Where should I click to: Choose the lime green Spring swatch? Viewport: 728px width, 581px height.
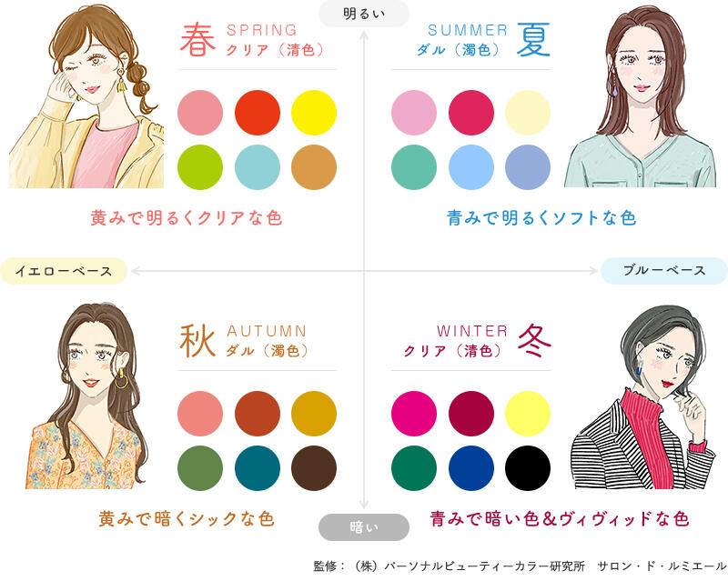(200, 167)
